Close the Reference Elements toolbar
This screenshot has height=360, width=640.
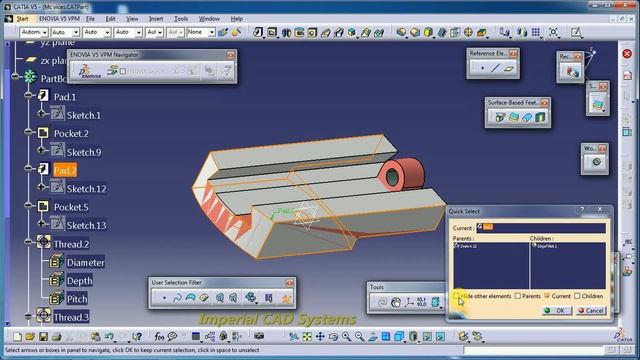[x=513, y=53]
